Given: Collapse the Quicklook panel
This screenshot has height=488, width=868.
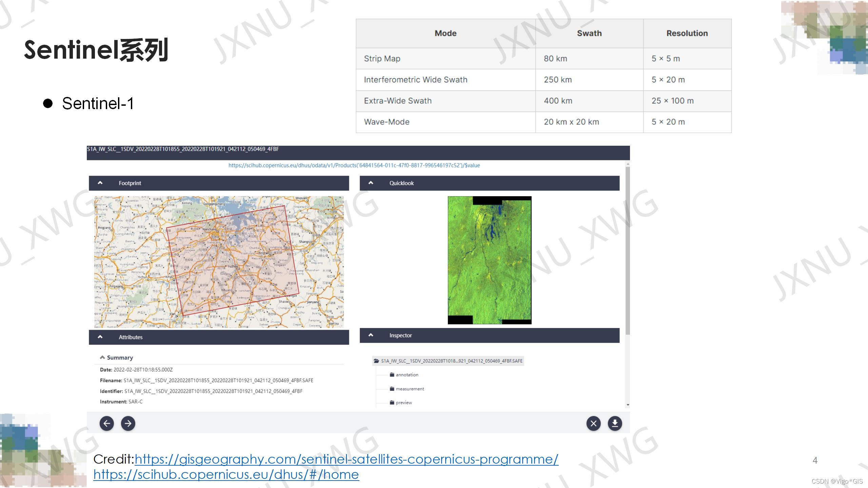Looking at the screenshot, I should (371, 183).
